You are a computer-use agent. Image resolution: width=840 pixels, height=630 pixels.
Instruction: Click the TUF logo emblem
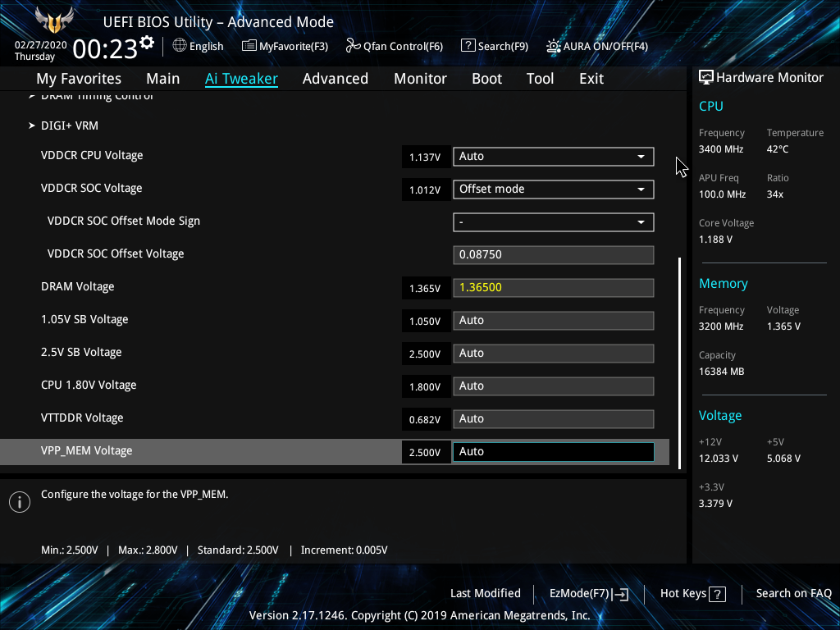coord(54,21)
